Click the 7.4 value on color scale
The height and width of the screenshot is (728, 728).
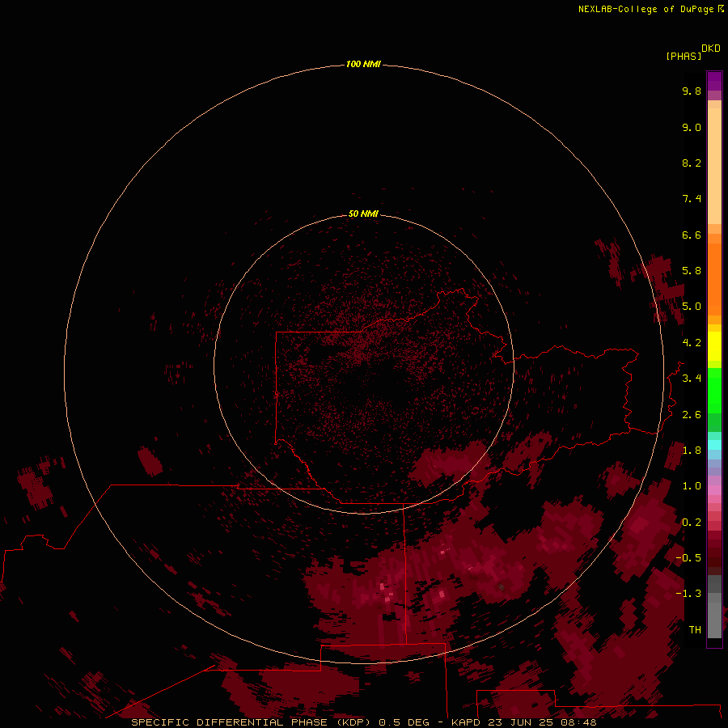pos(692,199)
